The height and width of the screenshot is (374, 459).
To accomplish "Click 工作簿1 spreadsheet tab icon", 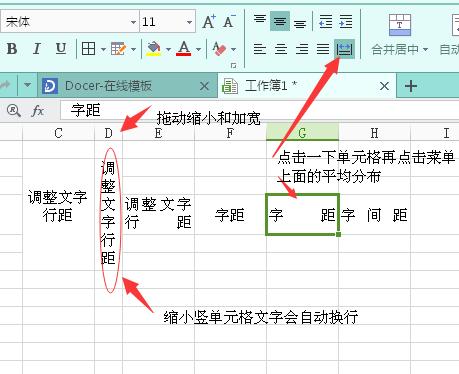I will point(230,86).
